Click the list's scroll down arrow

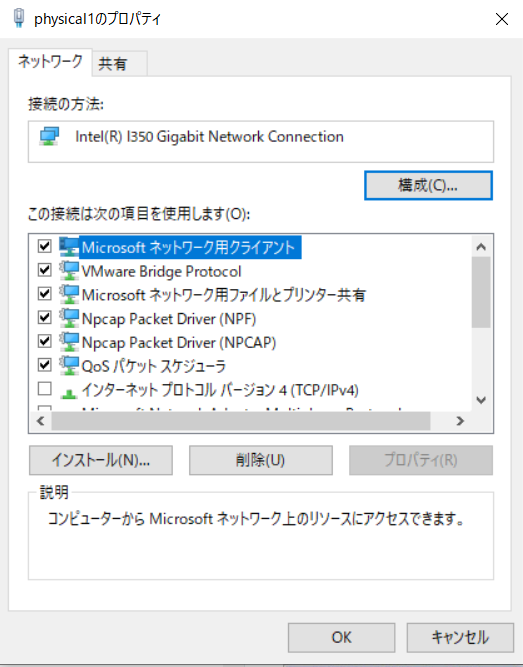tap(481, 400)
